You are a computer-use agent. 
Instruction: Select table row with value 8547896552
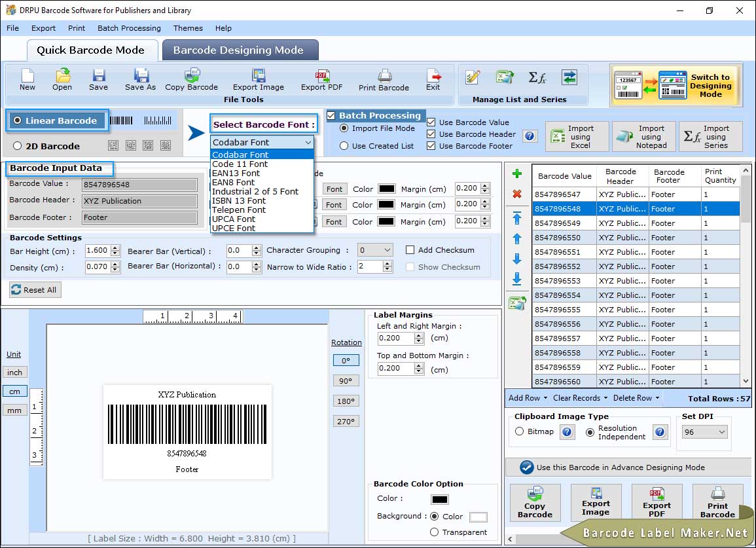(636, 266)
